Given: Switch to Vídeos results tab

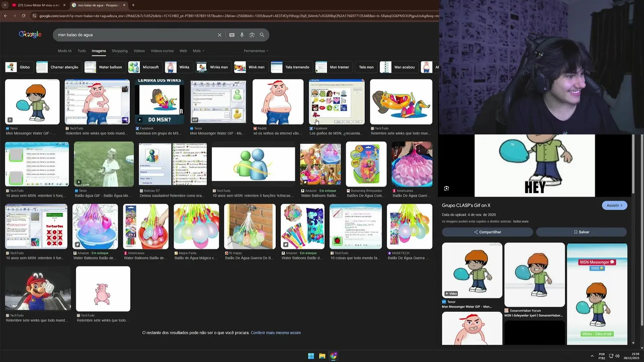Looking at the screenshot, I should pyautogui.click(x=139, y=51).
